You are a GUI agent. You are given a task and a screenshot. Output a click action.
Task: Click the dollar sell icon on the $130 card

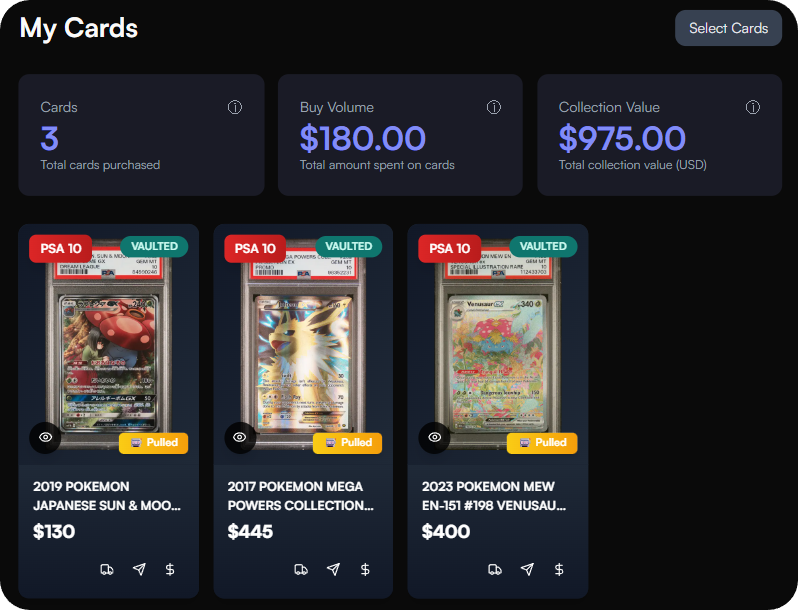[170, 569]
